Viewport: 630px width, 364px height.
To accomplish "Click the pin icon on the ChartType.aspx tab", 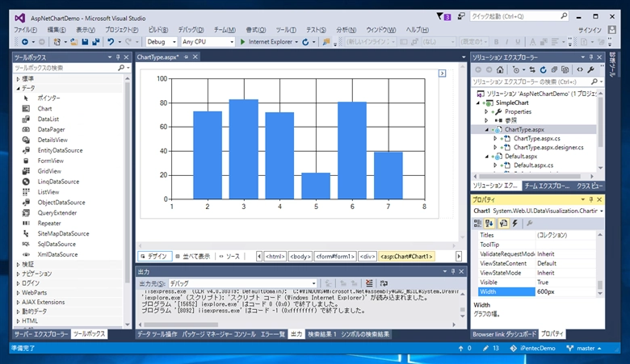I will pos(186,57).
